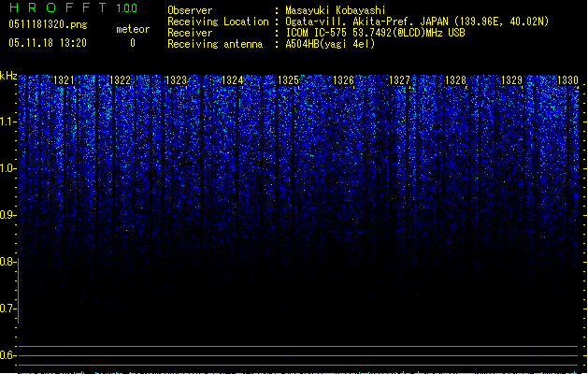Click the Ogata-vill. Akita-Pref. JAPAN location text

pyautogui.click(x=417, y=22)
